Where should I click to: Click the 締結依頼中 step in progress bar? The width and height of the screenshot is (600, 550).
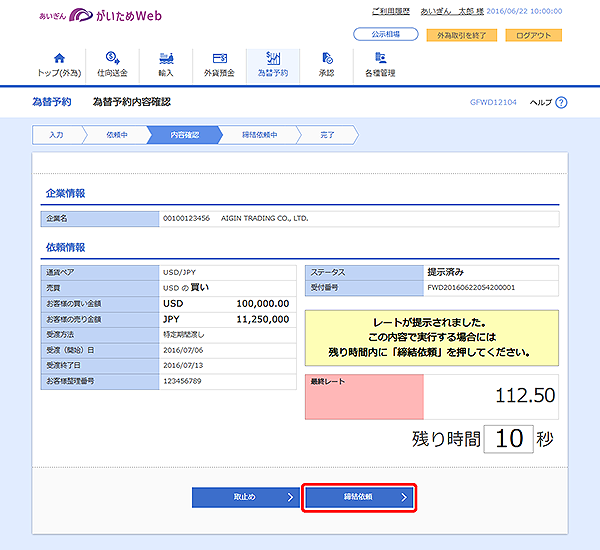point(260,134)
